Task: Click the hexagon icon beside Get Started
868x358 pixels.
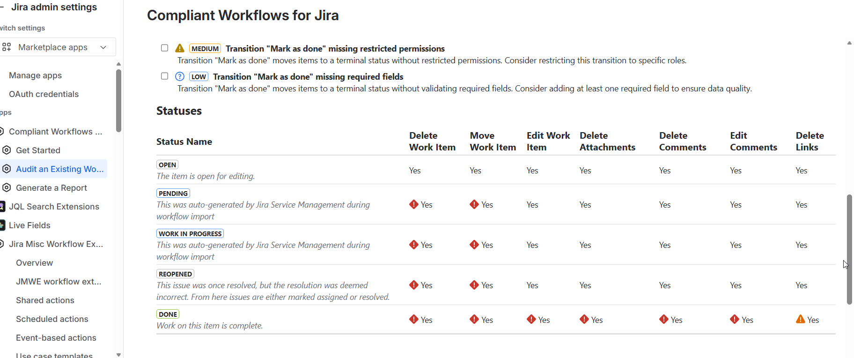Action: pyautogui.click(x=7, y=150)
